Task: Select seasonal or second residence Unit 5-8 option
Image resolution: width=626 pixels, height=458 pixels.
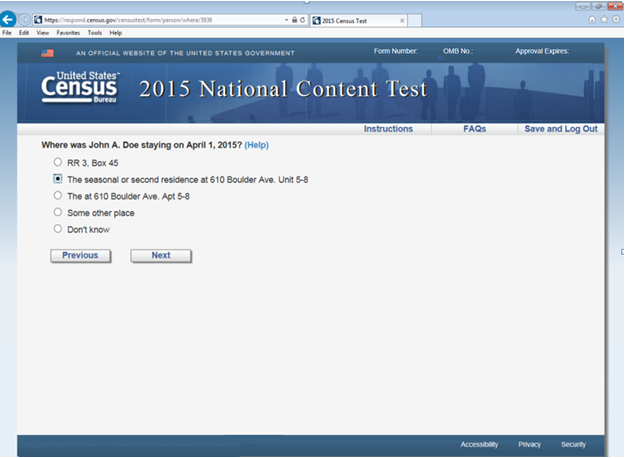Action: (x=58, y=178)
